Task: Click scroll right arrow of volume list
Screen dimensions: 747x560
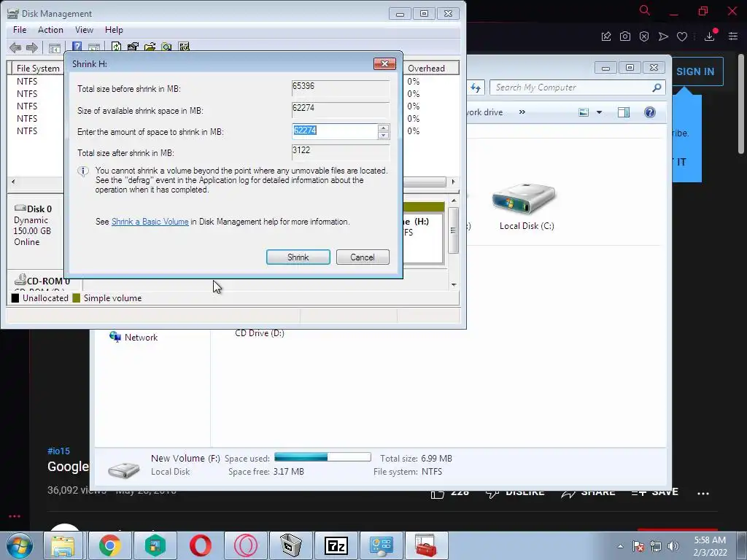Action: [x=453, y=182]
